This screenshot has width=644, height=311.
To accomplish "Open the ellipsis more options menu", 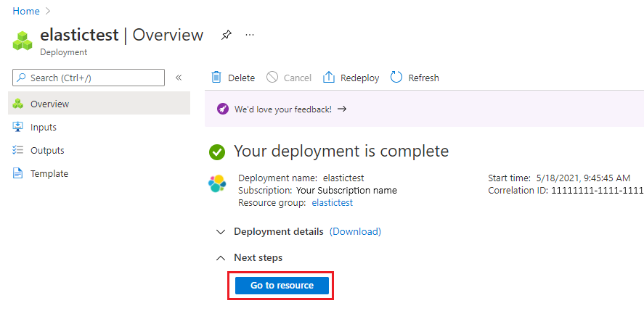I will [x=250, y=35].
